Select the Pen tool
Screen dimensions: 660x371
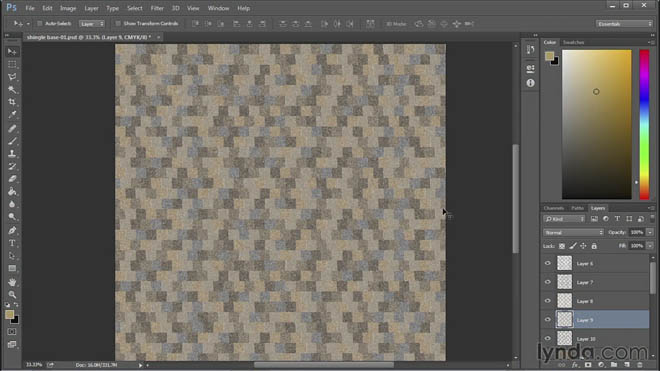12,231
